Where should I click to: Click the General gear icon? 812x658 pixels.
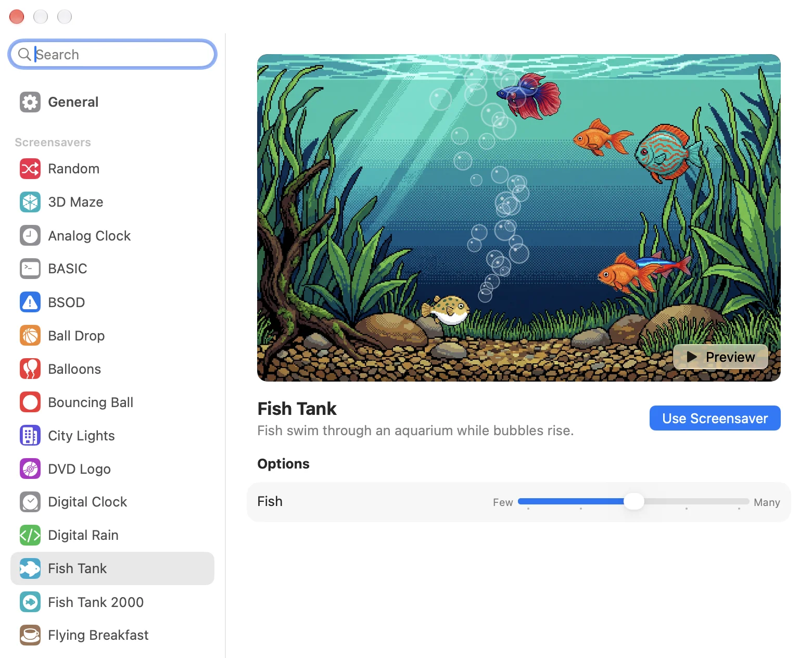(30, 102)
